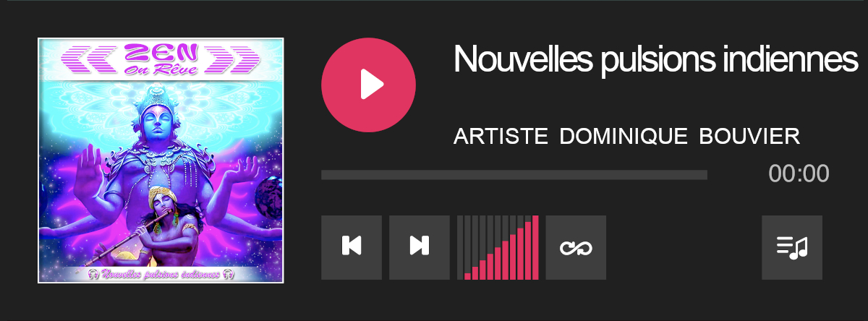868x321 pixels.
Task: Click the ZEN On Rêve logo on cover
Action: (161, 59)
